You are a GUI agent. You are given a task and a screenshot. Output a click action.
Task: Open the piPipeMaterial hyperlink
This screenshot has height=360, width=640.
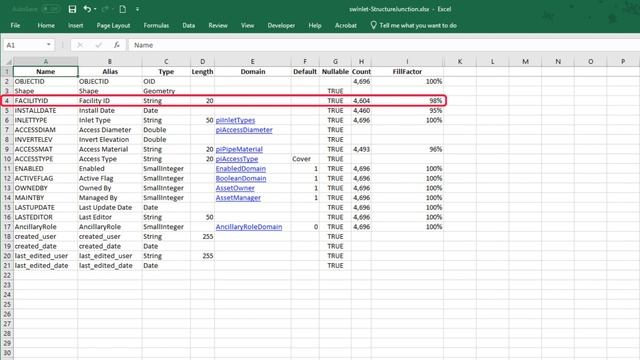point(239,149)
